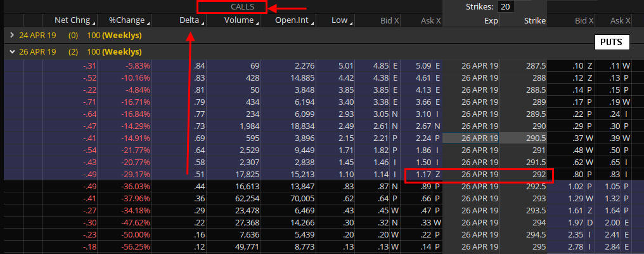Click the Strike column header

[x=534, y=20]
